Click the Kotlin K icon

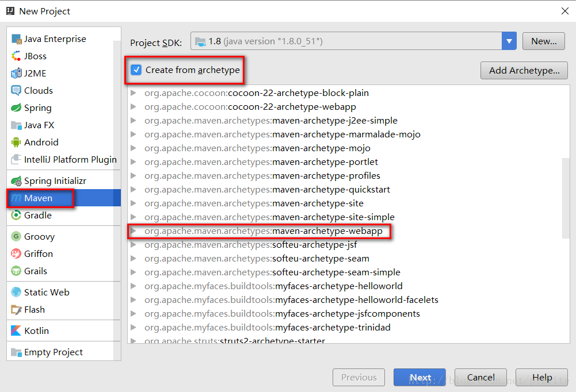point(16,330)
